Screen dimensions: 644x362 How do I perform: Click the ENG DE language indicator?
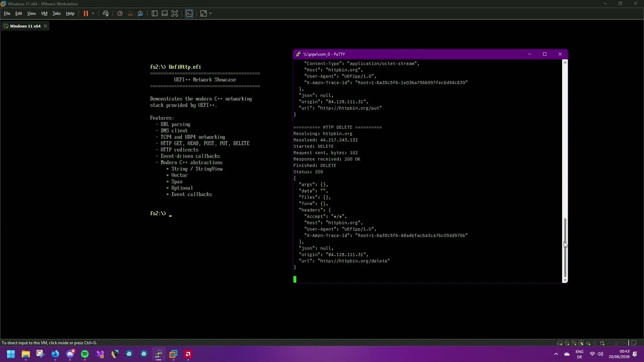(580, 354)
